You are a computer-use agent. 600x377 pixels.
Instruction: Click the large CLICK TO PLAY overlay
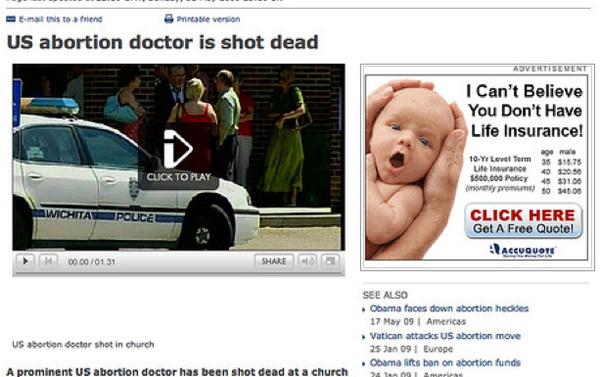[x=179, y=157]
